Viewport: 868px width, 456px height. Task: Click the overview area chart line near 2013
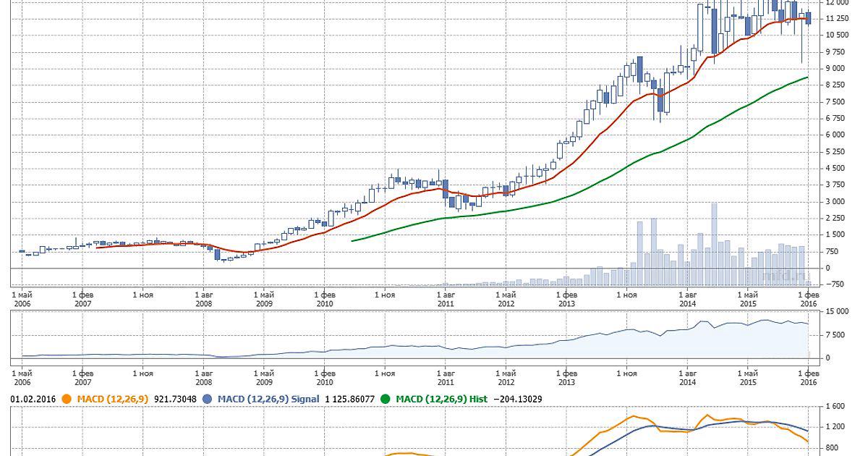click(x=566, y=340)
